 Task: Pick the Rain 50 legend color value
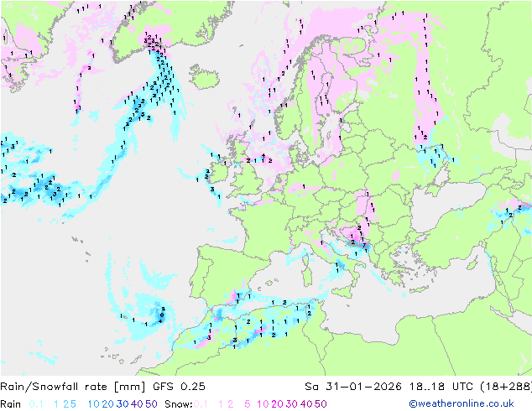tap(151, 404)
